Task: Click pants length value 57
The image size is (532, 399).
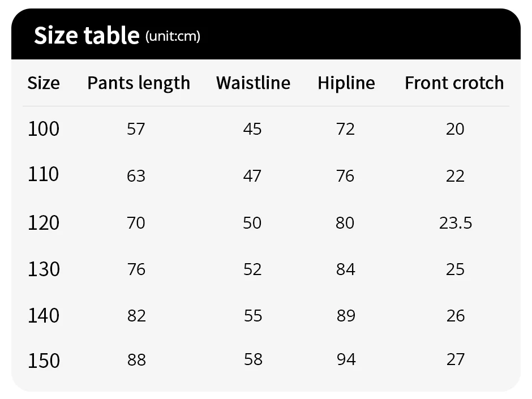Action: pyautogui.click(x=136, y=129)
